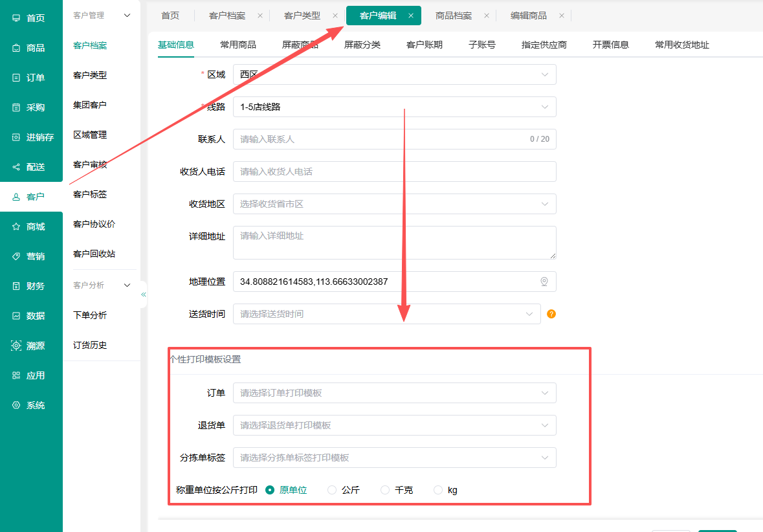Open the 应用 apps grid icon

point(16,375)
